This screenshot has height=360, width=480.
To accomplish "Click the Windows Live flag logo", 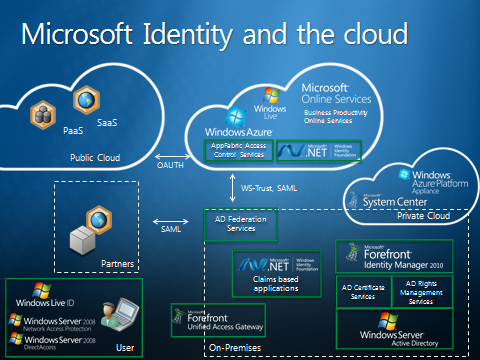I will tap(271, 96).
